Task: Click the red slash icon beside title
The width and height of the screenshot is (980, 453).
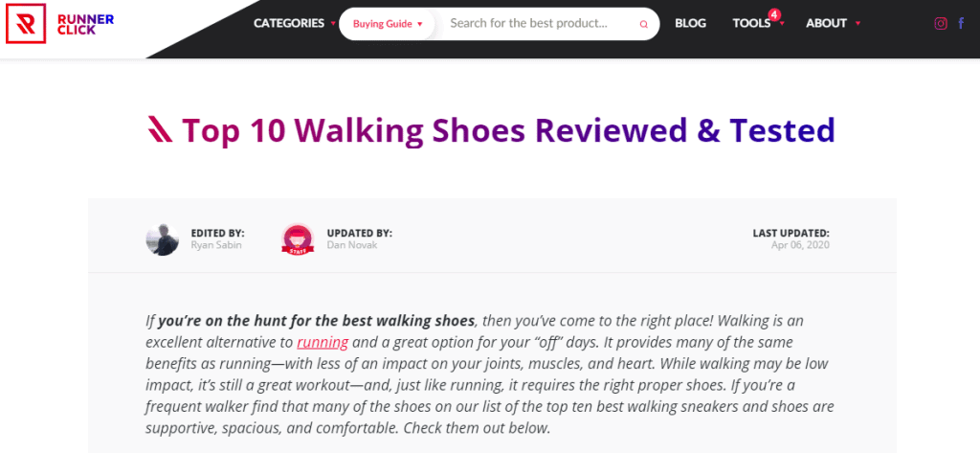Action: 159,129
